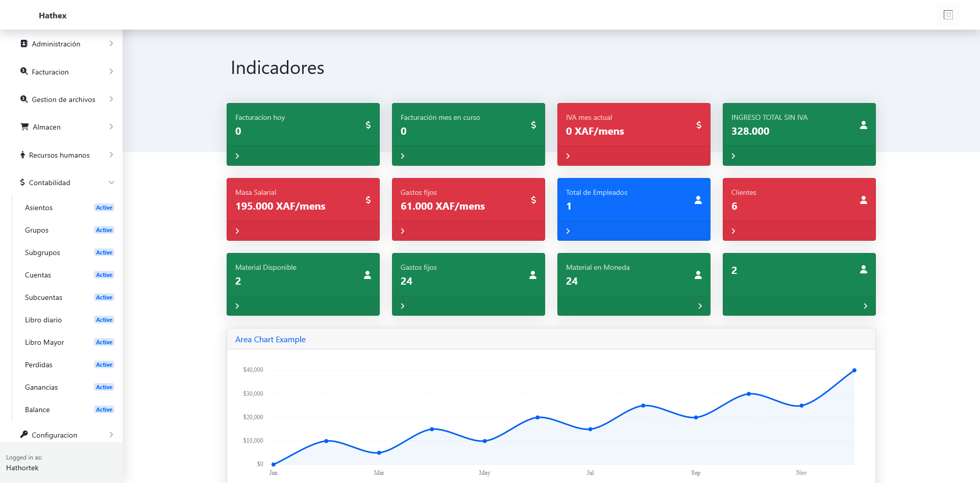The width and height of the screenshot is (980, 483).
Task: Click the Recursos humanos person icon
Action: 22,155
